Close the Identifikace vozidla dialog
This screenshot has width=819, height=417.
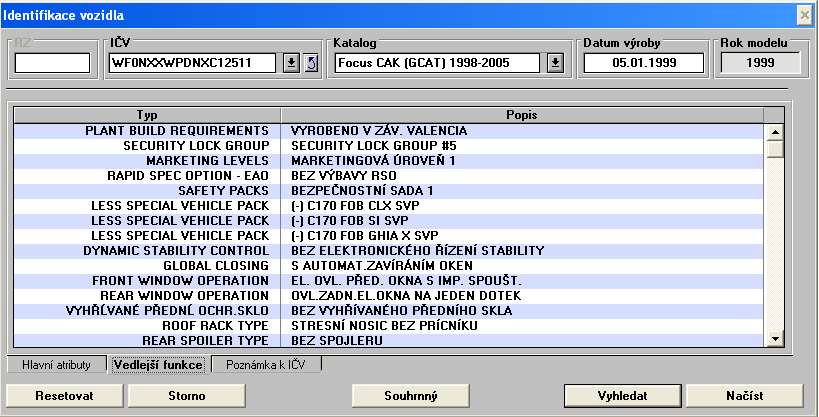pos(803,15)
